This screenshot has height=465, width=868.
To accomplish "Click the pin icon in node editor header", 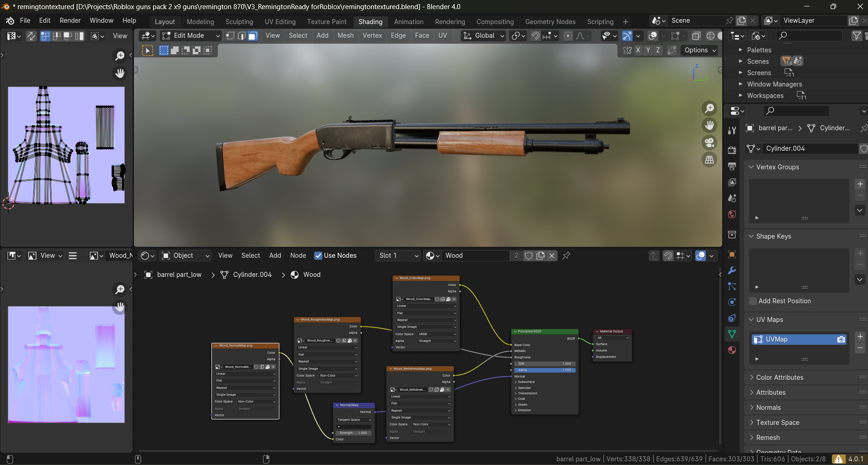I will tap(566, 255).
